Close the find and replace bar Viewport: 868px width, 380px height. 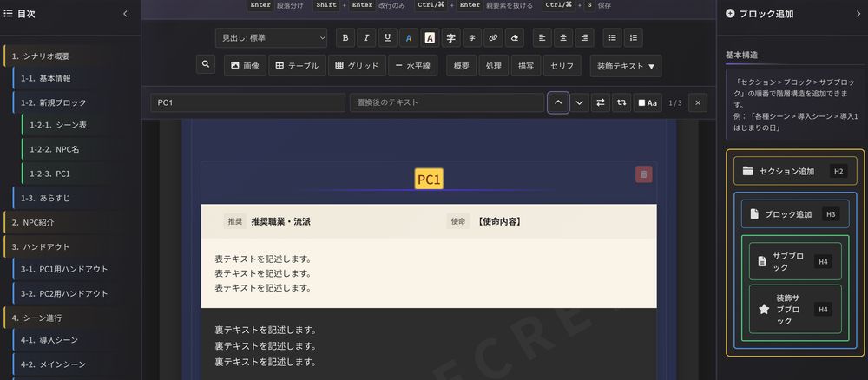(698, 102)
